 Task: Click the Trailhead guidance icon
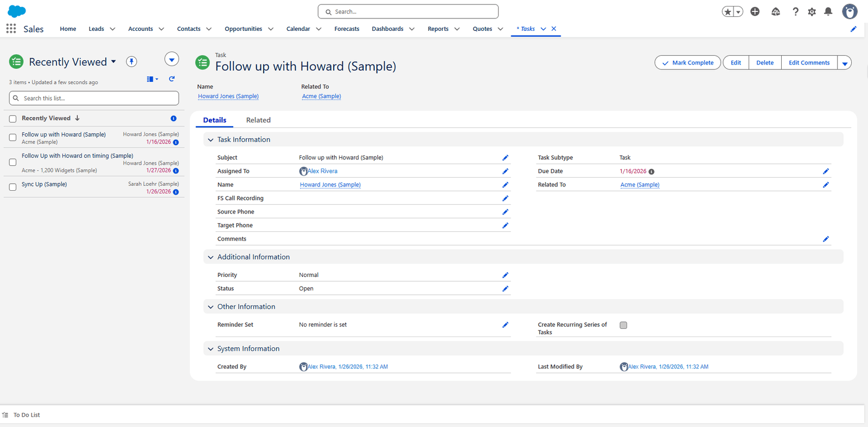pyautogui.click(x=776, y=11)
